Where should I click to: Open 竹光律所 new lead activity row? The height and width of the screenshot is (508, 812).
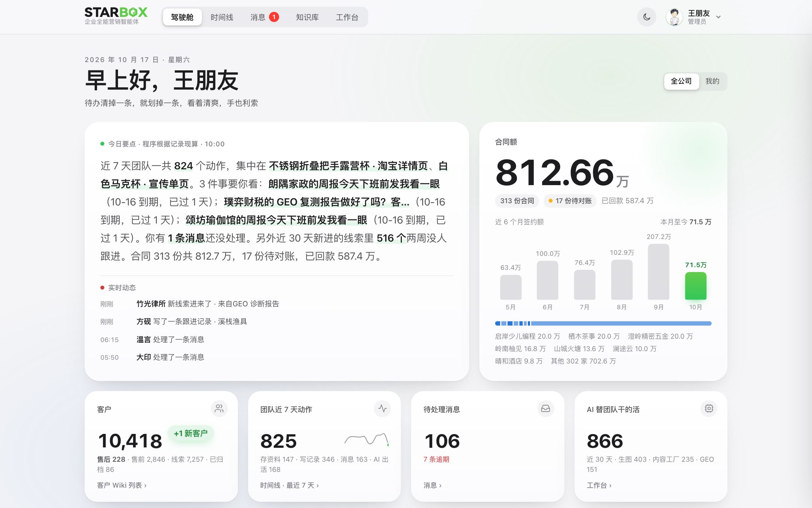click(276, 304)
